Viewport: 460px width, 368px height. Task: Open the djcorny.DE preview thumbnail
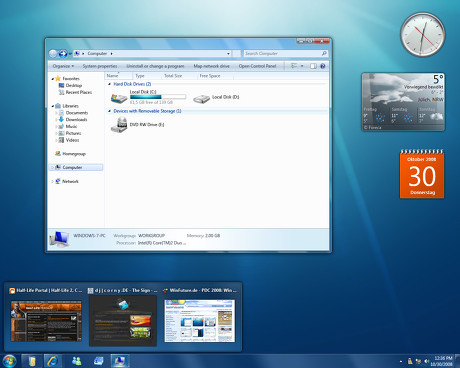click(x=123, y=321)
